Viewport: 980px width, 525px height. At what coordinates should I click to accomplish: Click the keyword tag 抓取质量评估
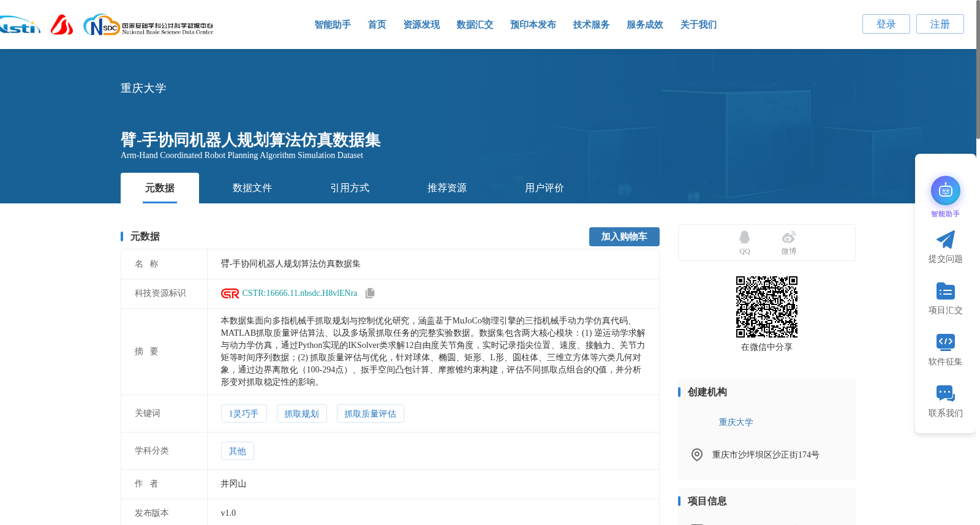[370, 414]
